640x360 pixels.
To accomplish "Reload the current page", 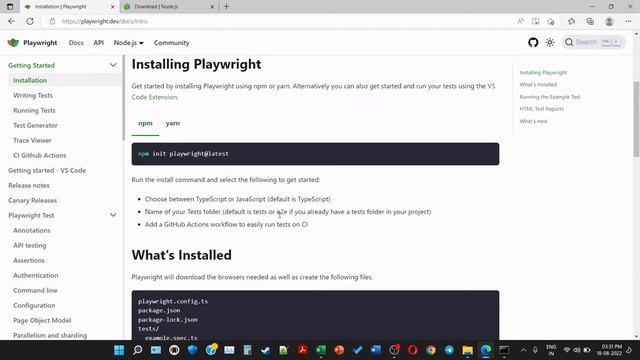I will click(30, 21).
